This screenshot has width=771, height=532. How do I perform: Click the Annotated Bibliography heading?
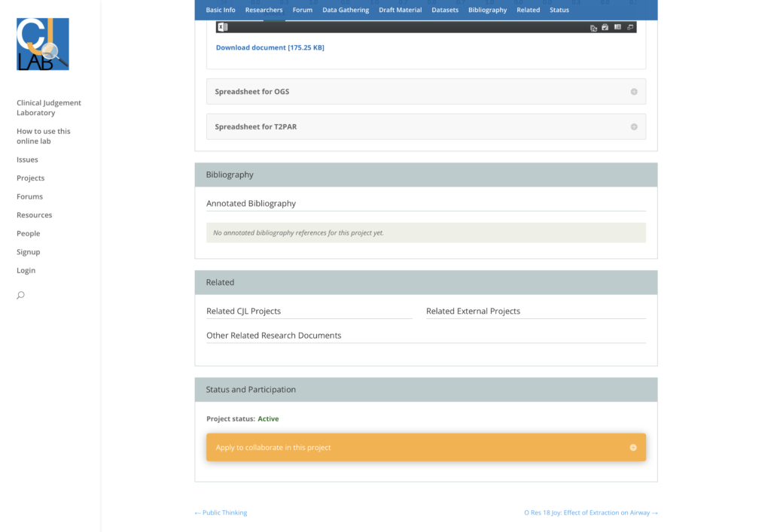click(251, 203)
